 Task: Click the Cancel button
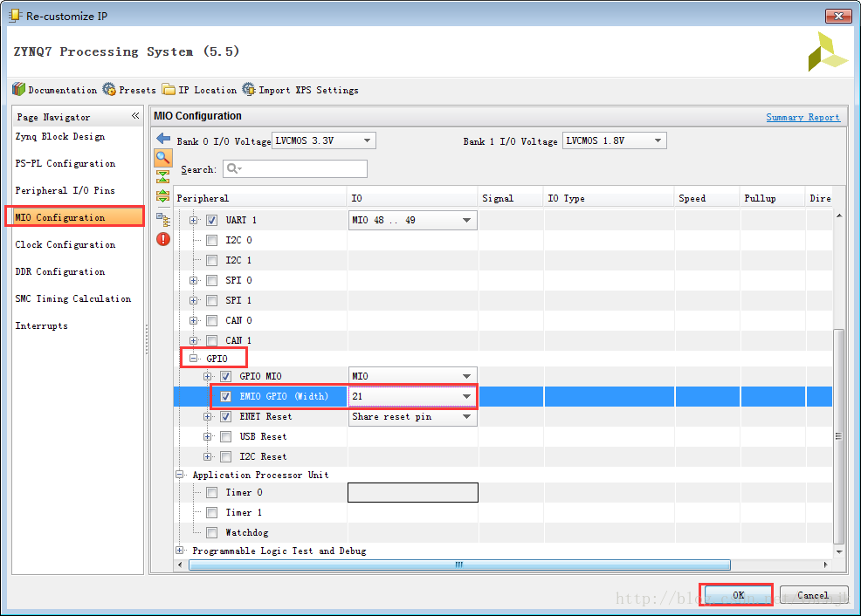[813, 595]
